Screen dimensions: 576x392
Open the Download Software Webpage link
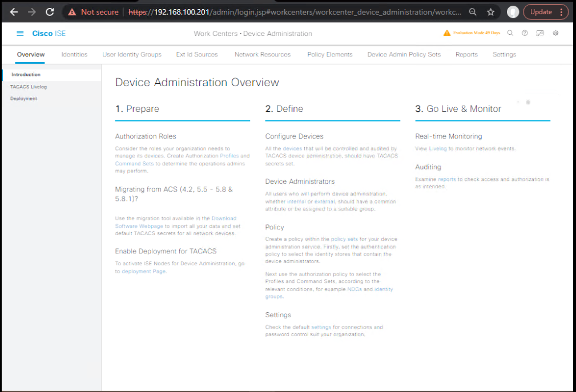pyautogui.click(x=176, y=222)
